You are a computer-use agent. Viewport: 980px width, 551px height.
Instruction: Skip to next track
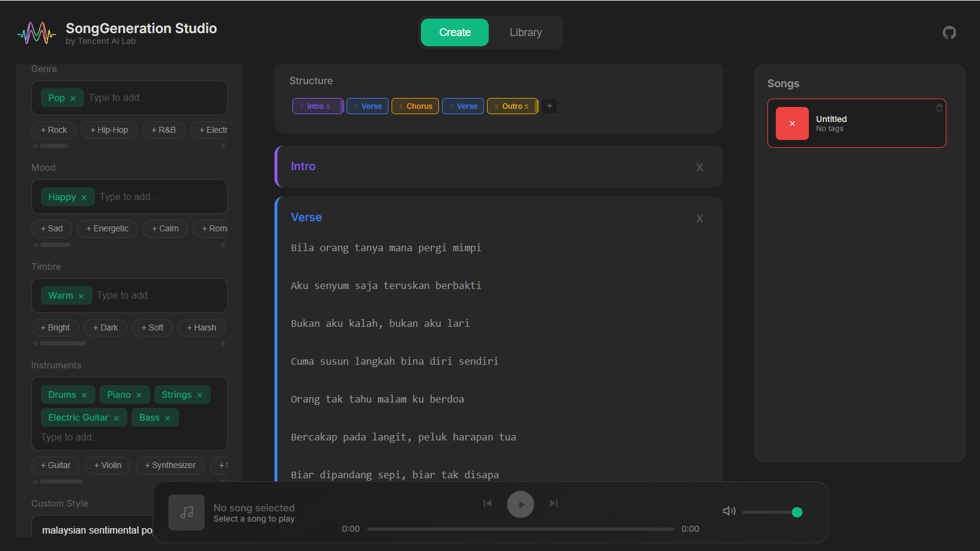554,504
